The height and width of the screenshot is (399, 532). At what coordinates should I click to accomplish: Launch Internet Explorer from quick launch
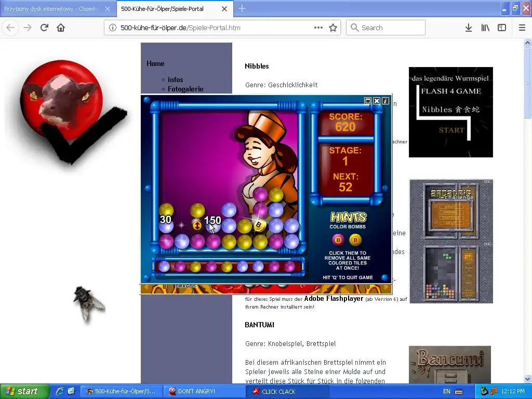[60, 391]
